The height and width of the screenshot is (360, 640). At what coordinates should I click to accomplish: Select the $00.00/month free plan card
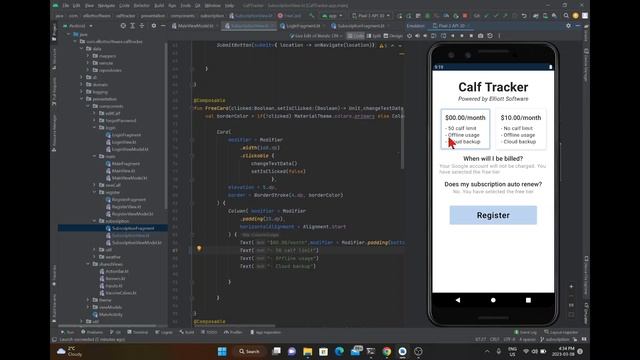coord(465,129)
